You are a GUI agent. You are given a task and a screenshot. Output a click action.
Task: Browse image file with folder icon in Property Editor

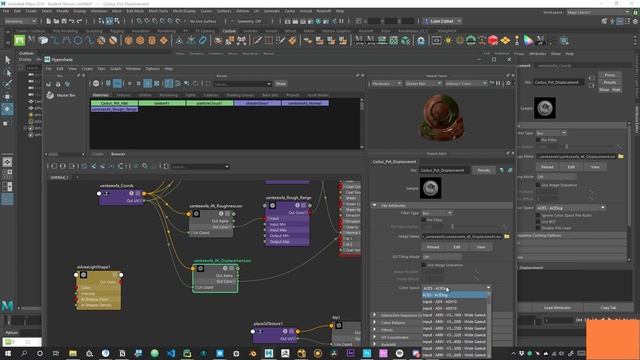507,236
